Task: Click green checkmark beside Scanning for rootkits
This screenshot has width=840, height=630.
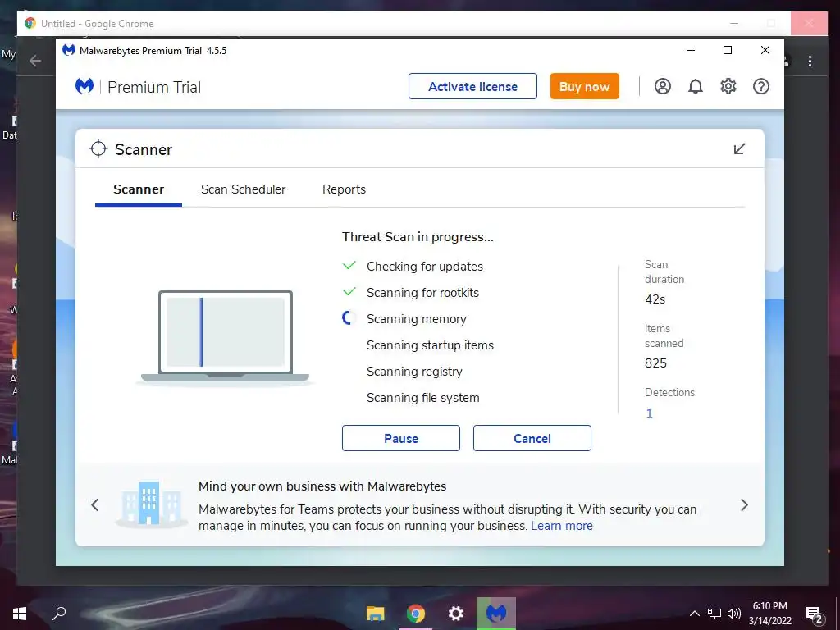Action: tap(349, 291)
